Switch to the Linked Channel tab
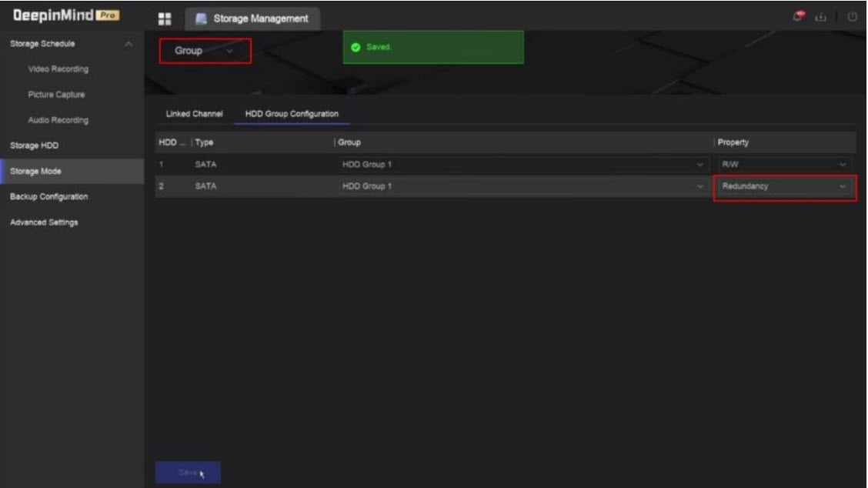 (195, 114)
